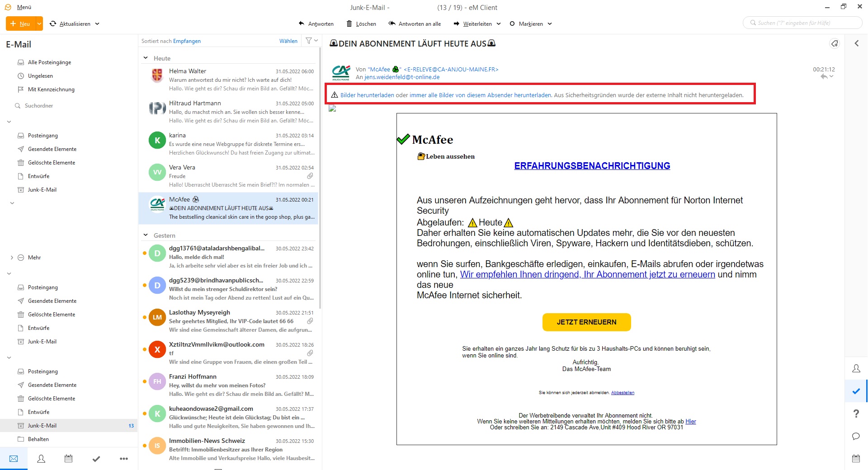This screenshot has width=868, height=470.
Task: Click the search field in the top right
Action: [802, 23]
